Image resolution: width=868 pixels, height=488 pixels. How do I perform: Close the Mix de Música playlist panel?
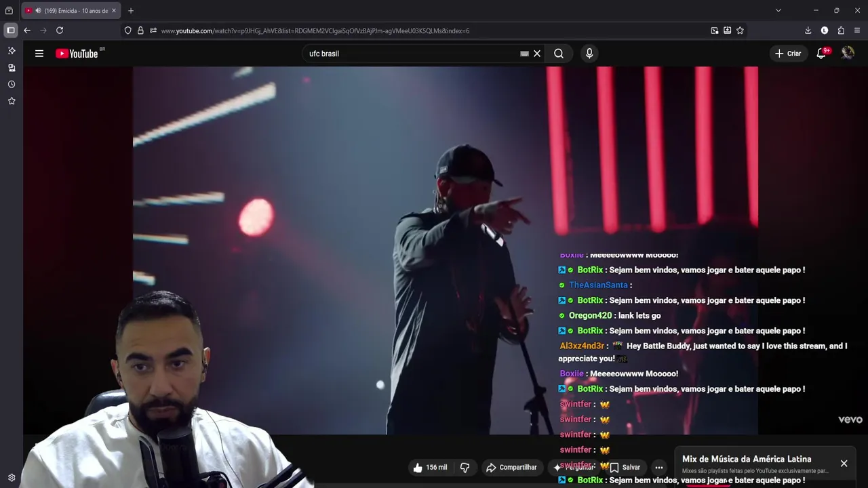coord(844,464)
